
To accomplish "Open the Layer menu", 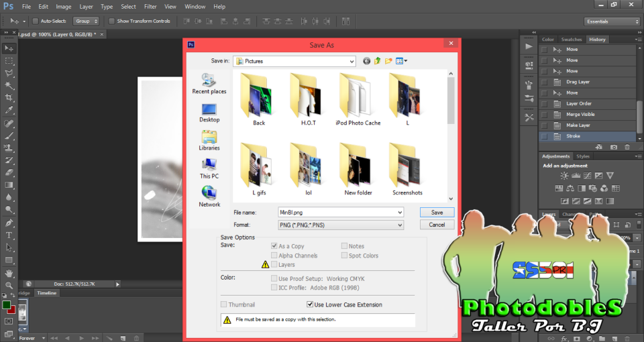I will point(86,7).
